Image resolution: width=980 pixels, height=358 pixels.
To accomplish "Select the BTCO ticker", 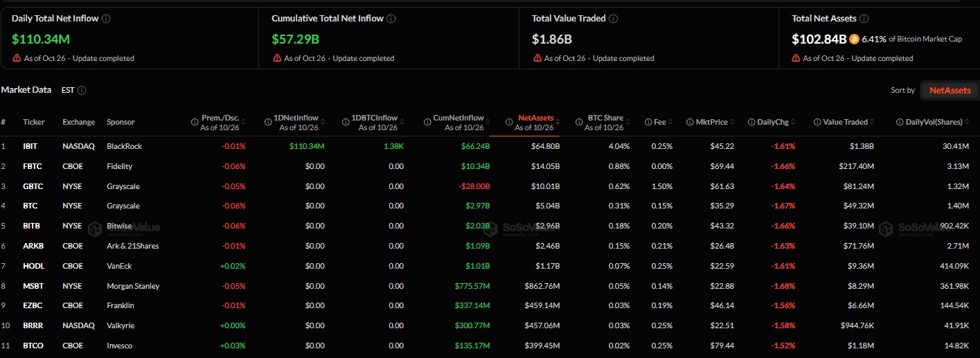I will pos(32,346).
